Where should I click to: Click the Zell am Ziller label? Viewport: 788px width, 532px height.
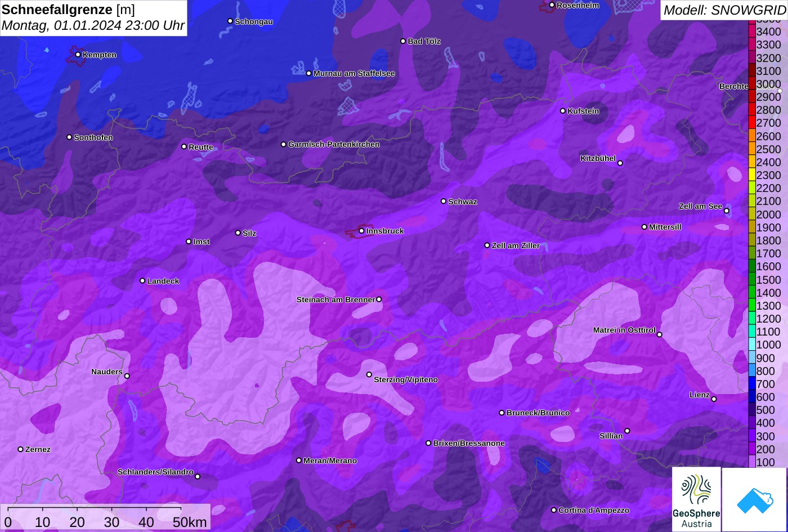pyautogui.click(x=516, y=245)
